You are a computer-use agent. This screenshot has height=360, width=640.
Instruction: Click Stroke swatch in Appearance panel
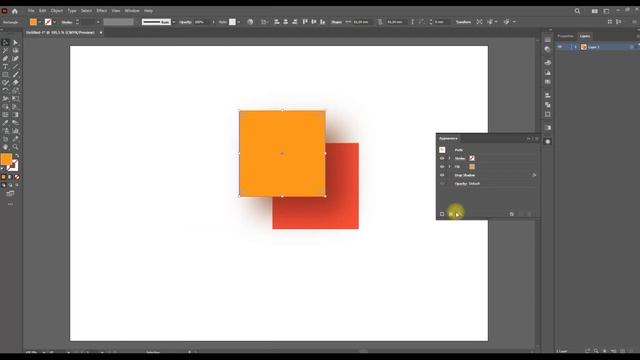[472, 158]
